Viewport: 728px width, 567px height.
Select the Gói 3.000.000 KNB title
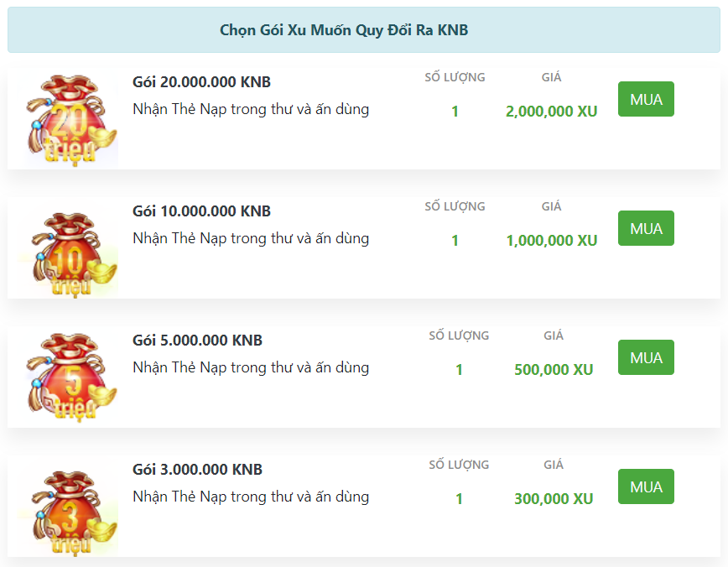[x=197, y=470]
